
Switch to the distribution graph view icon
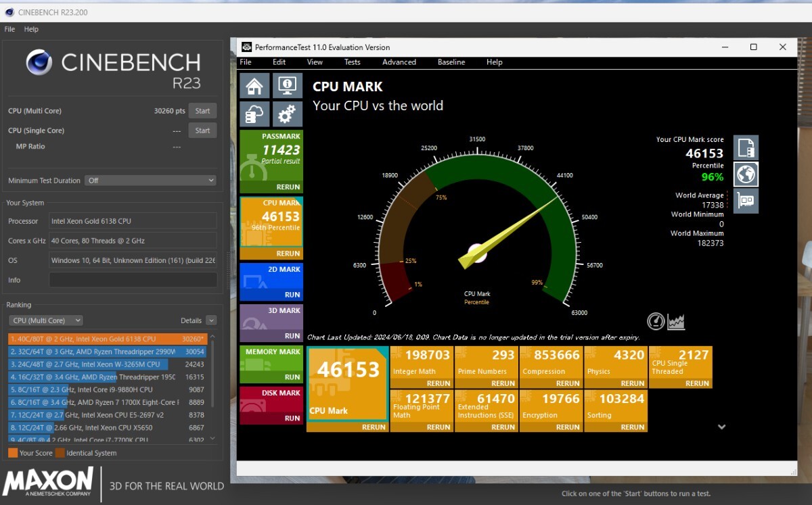tap(676, 321)
